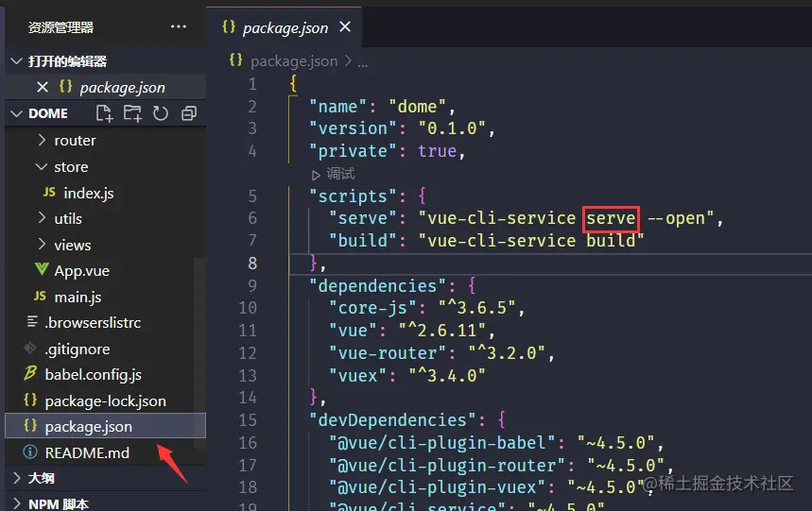The image size is (812, 511).
Task: Click the braces icon in the breadcrumb bar
Action: point(235,60)
